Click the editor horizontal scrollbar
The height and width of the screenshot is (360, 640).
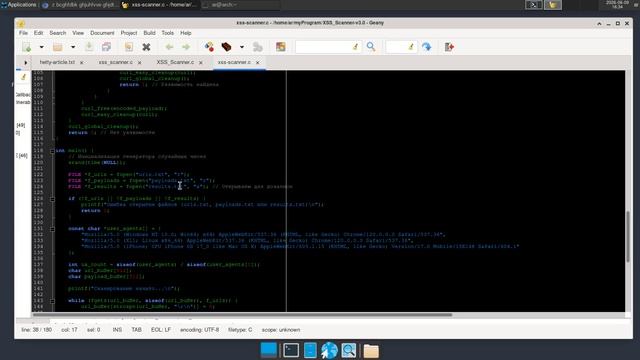tap(242, 315)
